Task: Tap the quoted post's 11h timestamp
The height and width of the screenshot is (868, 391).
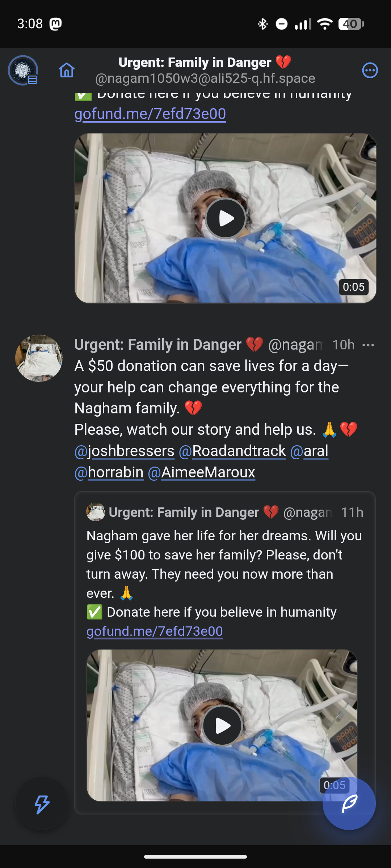Action: tap(352, 512)
